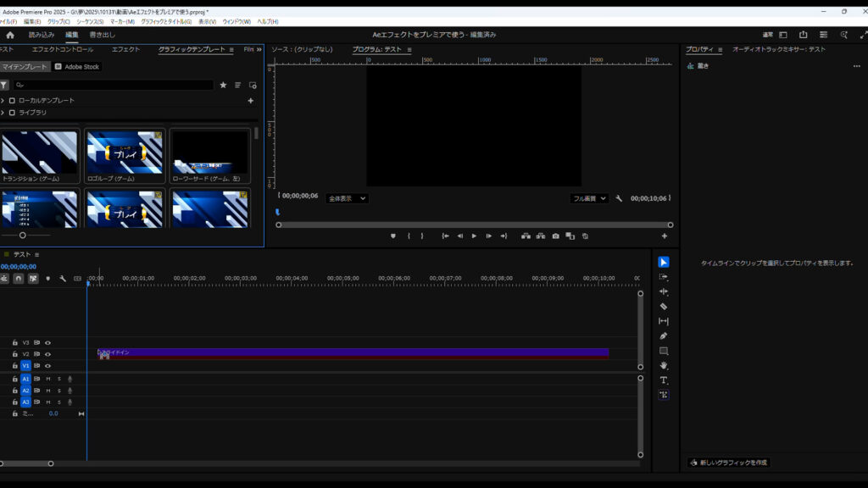Viewport: 868px width, 488px height.
Task: Activate the Type tool
Action: (664, 380)
